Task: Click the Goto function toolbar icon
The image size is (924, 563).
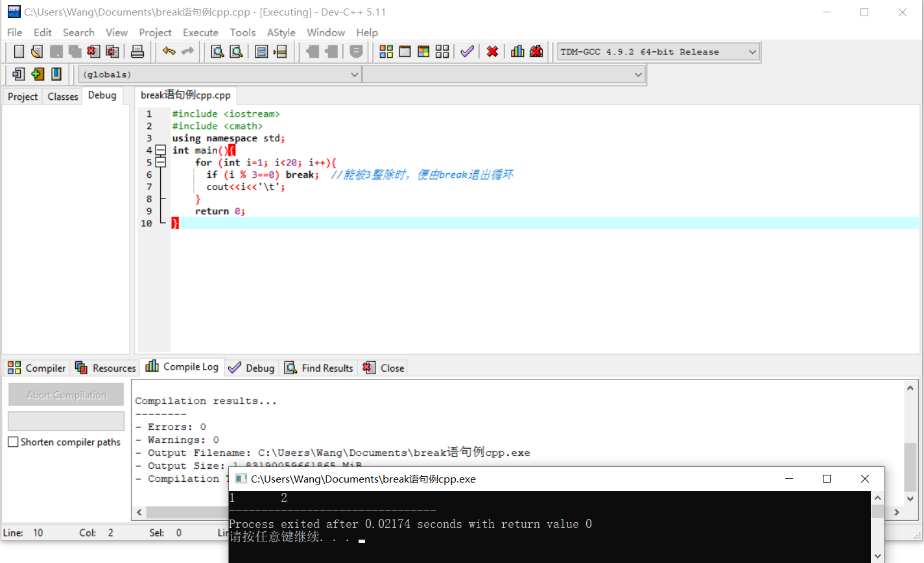Action: point(261,51)
